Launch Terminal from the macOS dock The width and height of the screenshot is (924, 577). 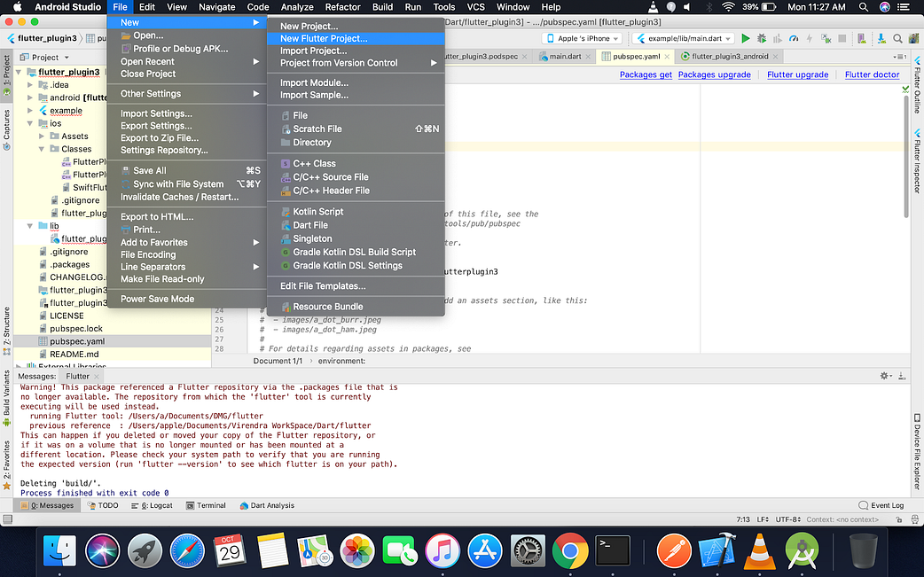tap(612, 550)
